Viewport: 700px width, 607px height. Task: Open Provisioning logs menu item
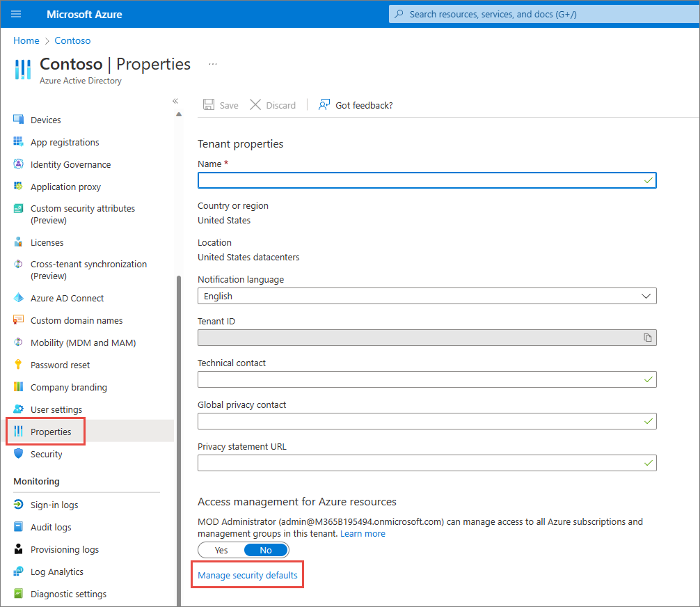[x=64, y=549]
